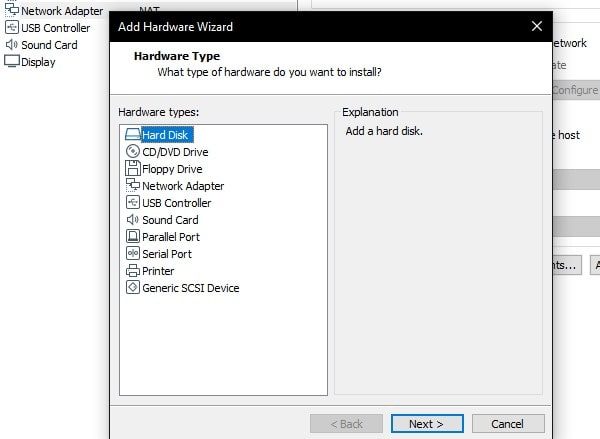Click the disabled Back button
Image resolution: width=600 pixels, height=439 pixels.
click(x=346, y=424)
